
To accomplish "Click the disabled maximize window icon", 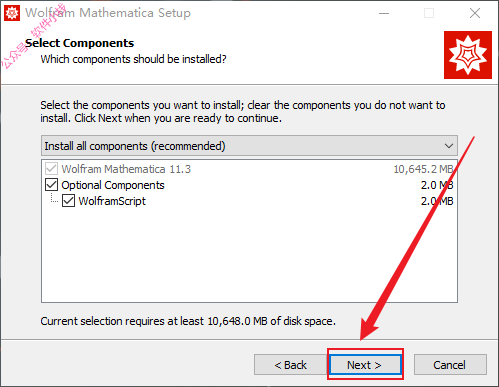I will coord(429,13).
